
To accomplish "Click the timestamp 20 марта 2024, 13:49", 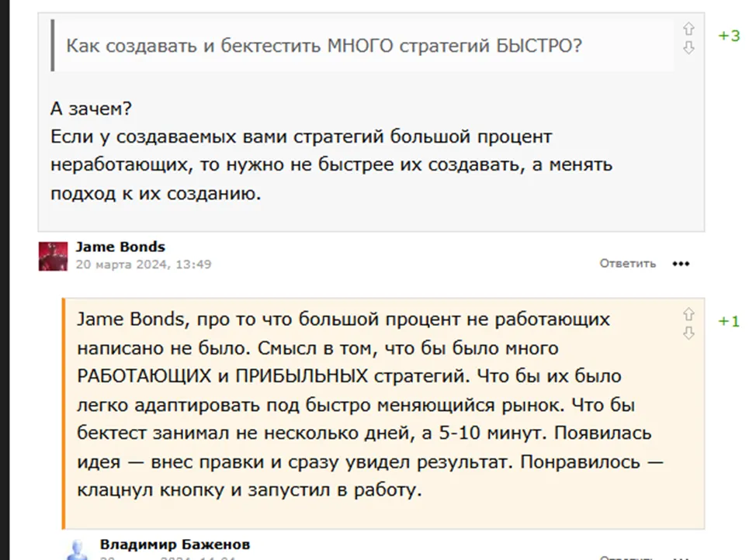I will 144,264.
